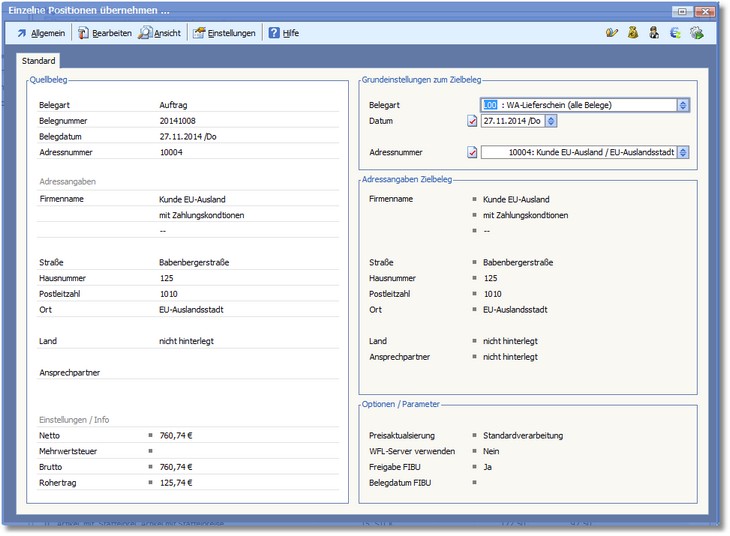Screen dimensions: 730x536
Task: Click the Adressnummer field with 10004 Kunde EU-Ausland
Action: coord(578,153)
